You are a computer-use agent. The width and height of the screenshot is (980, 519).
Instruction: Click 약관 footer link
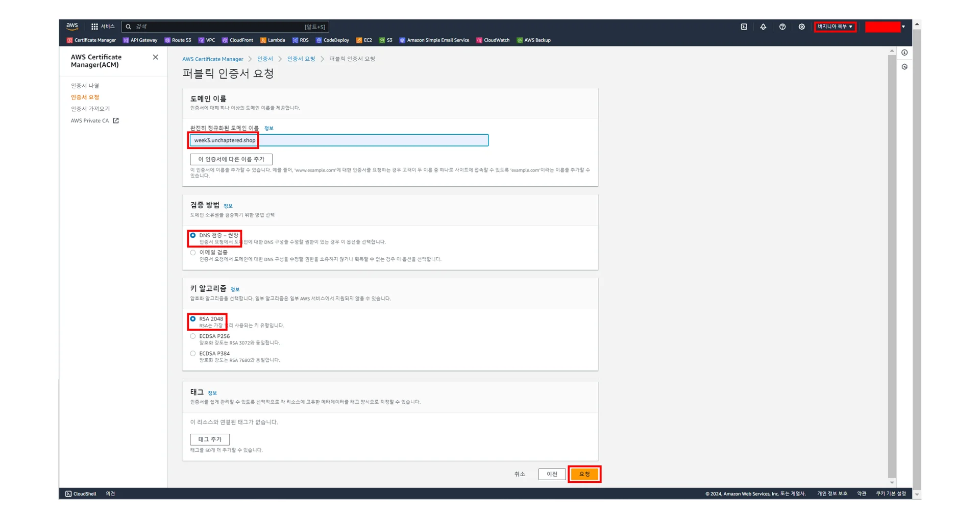862,493
